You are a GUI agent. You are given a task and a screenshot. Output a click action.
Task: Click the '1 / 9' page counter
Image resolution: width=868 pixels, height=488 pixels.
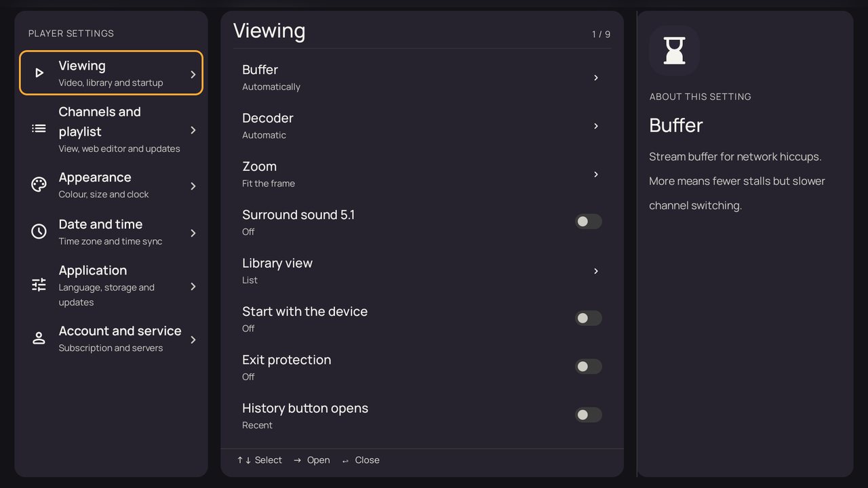pyautogui.click(x=601, y=34)
